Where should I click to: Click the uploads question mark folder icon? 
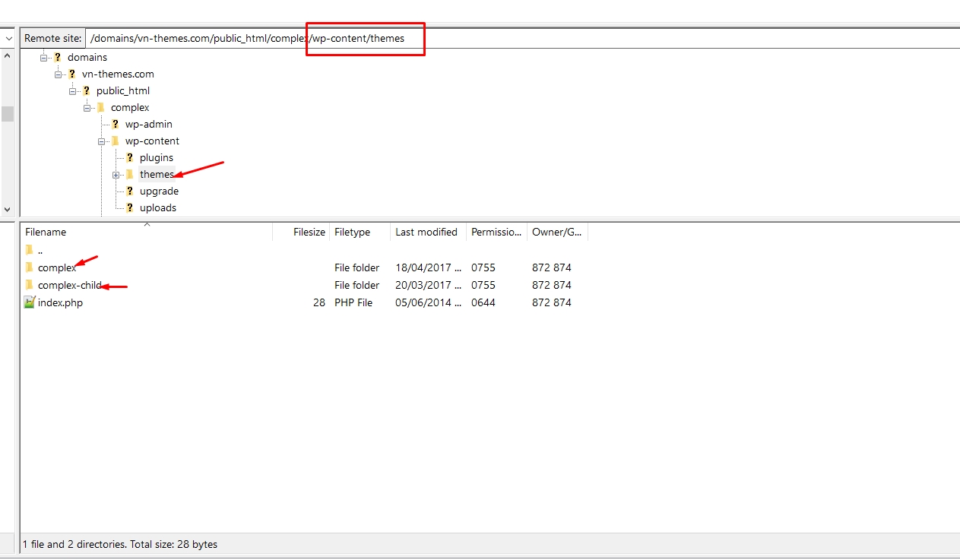click(x=129, y=207)
